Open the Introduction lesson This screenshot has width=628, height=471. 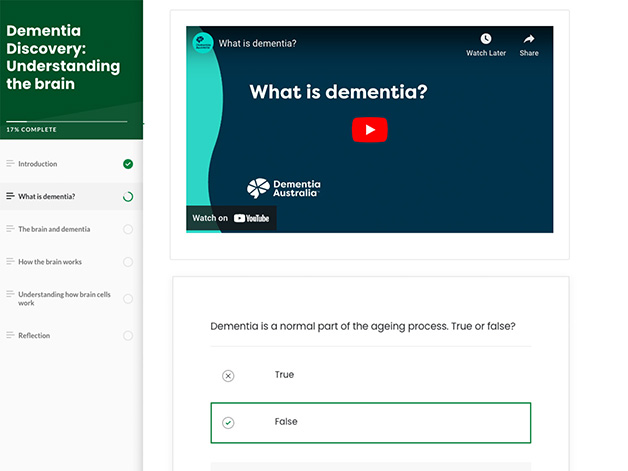pyautogui.click(x=38, y=164)
